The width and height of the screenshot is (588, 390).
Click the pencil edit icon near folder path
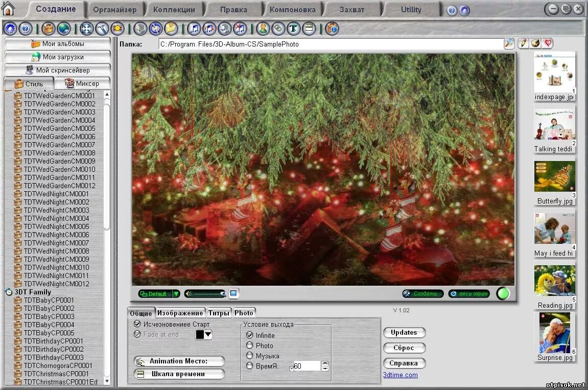coord(523,43)
